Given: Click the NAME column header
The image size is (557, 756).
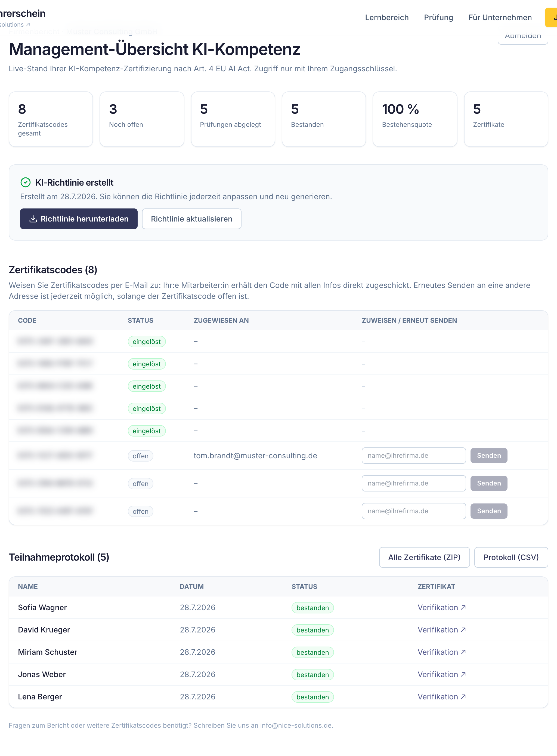Looking at the screenshot, I should (x=28, y=586).
